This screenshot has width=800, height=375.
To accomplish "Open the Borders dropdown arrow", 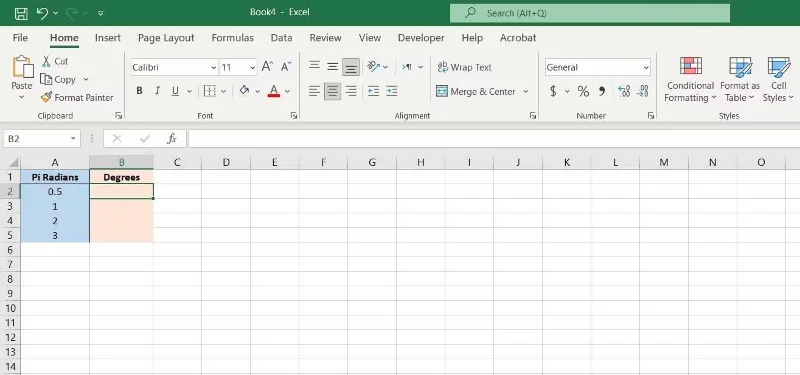I will pos(223,92).
